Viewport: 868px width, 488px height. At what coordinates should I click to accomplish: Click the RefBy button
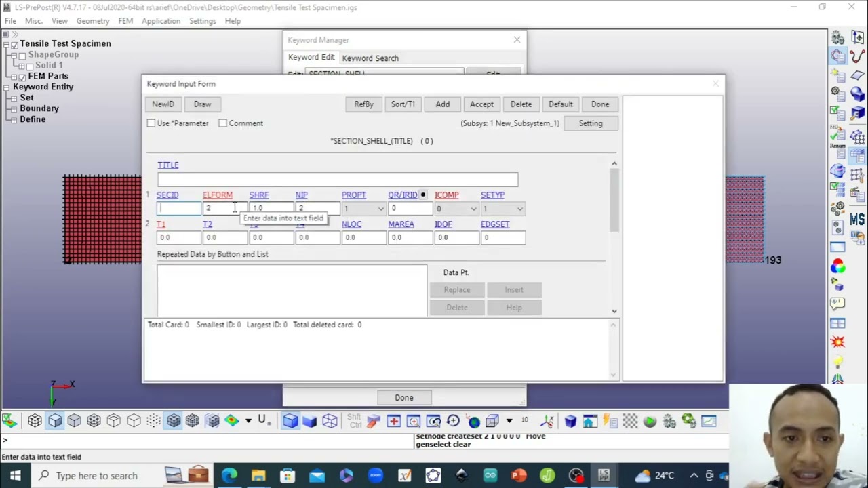click(363, 104)
